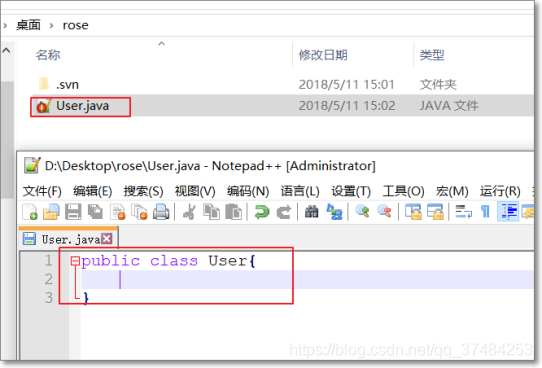Open the 设置(T) menu
The width and height of the screenshot is (542, 368).
tap(351, 191)
